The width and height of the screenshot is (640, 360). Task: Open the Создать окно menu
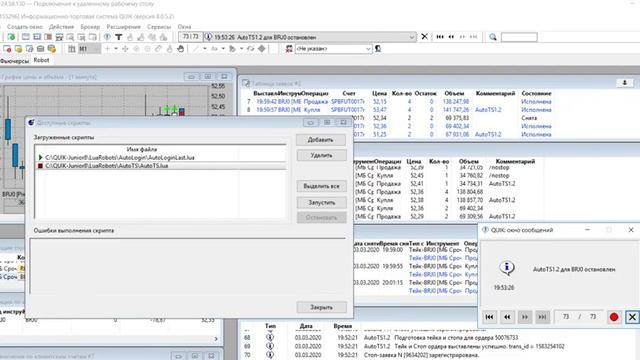coord(24,27)
